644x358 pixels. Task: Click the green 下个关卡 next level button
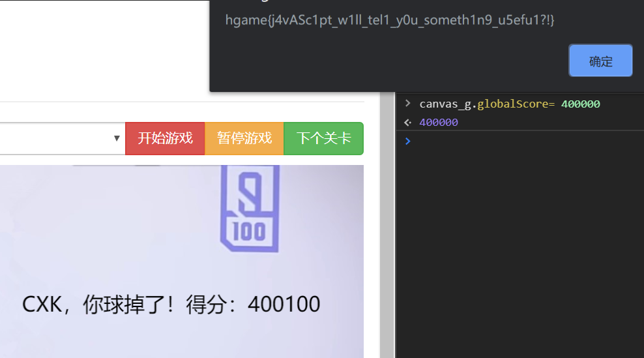323,138
